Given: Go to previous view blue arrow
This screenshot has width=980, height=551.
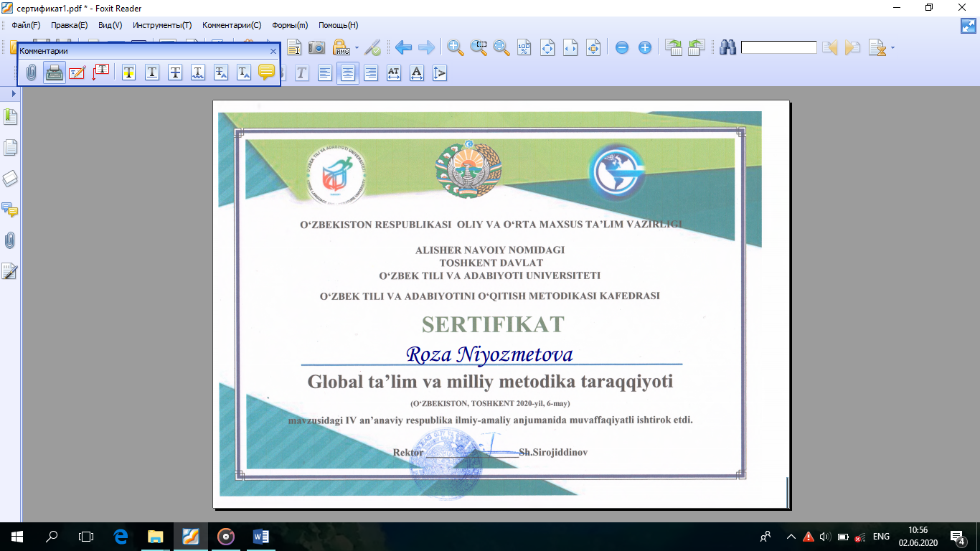Looking at the screenshot, I should coord(403,48).
